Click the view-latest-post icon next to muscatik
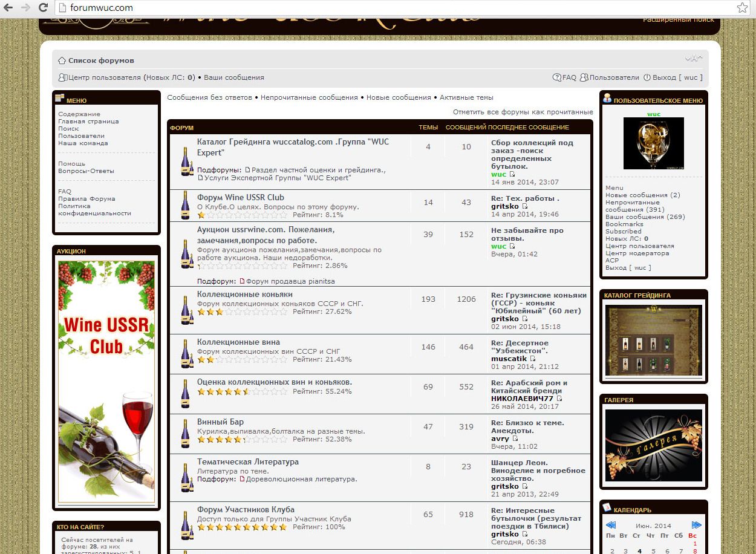Image resolution: width=756 pixels, height=554 pixels. (x=533, y=359)
